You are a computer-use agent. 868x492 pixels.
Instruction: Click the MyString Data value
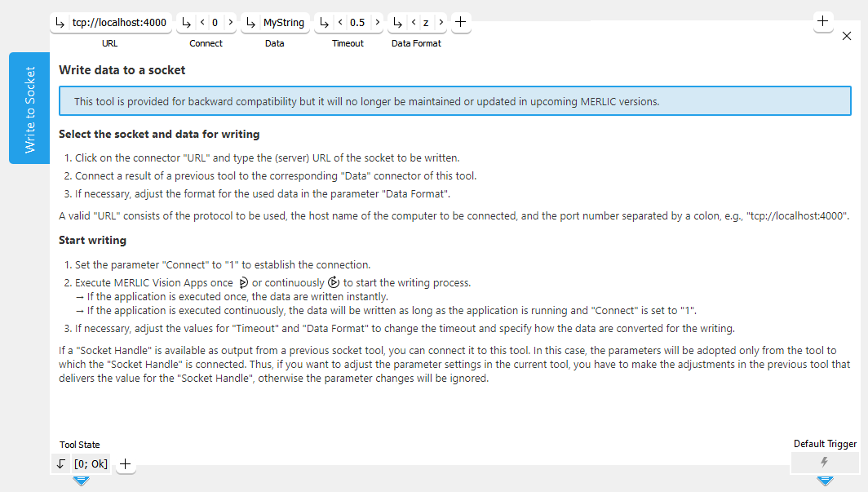(x=283, y=23)
